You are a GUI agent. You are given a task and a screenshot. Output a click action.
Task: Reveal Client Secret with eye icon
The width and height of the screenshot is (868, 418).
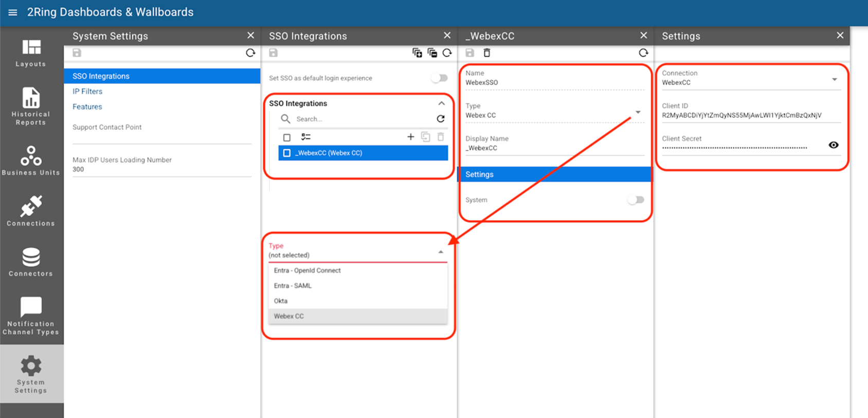[834, 145]
